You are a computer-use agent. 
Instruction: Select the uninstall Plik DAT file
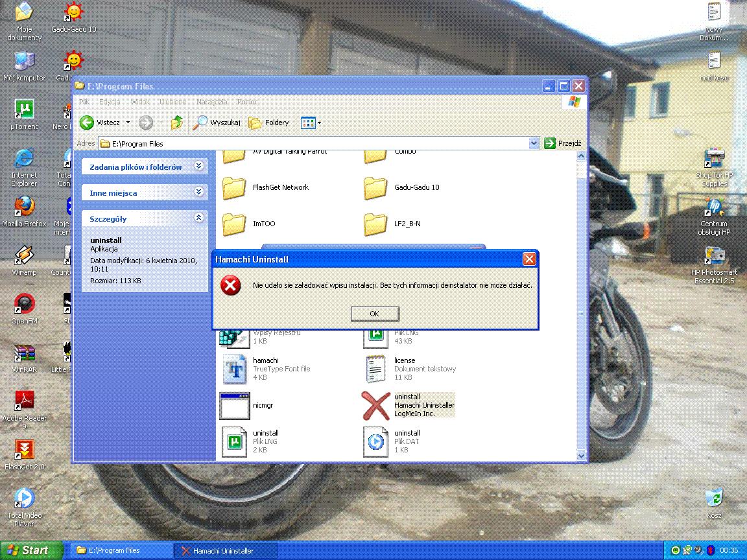(392, 441)
